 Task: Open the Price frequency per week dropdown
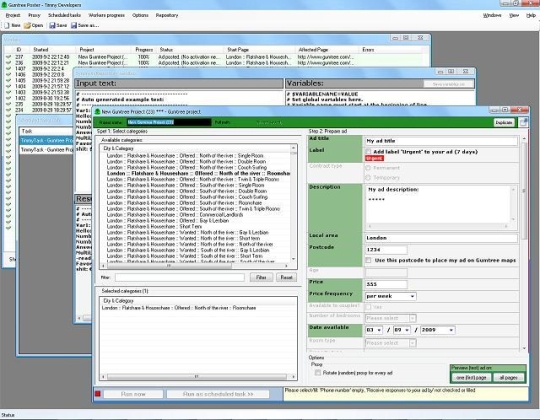point(391,296)
